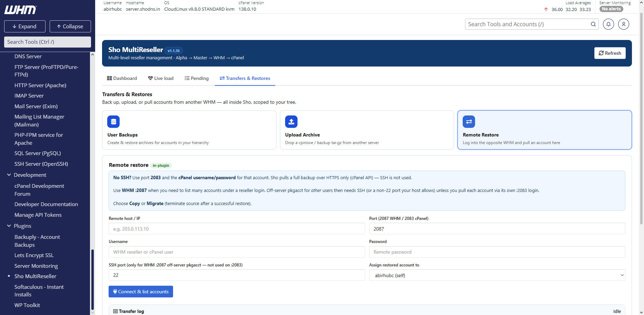Click the Remote host / IP field
The width and height of the screenshot is (644, 315).
(237, 229)
